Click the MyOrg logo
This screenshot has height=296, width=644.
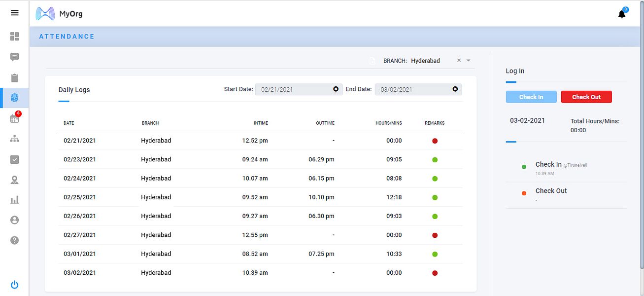[x=59, y=14]
